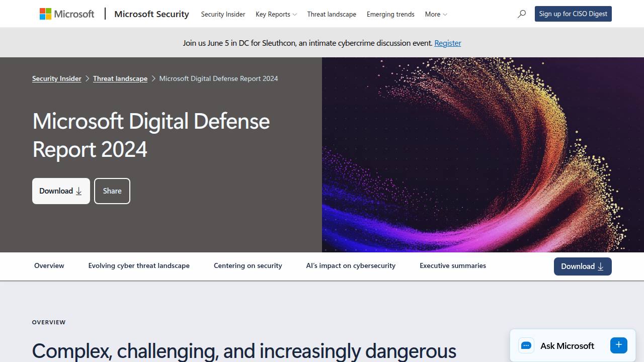Click the Microsoft logo
The width and height of the screenshot is (644, 362).
67,14
